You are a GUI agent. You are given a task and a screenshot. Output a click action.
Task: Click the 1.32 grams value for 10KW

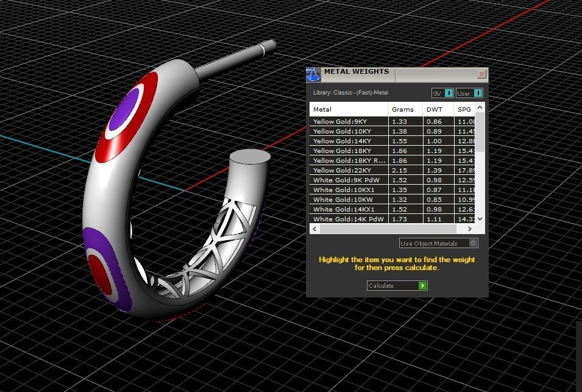[x=399, y=199]
